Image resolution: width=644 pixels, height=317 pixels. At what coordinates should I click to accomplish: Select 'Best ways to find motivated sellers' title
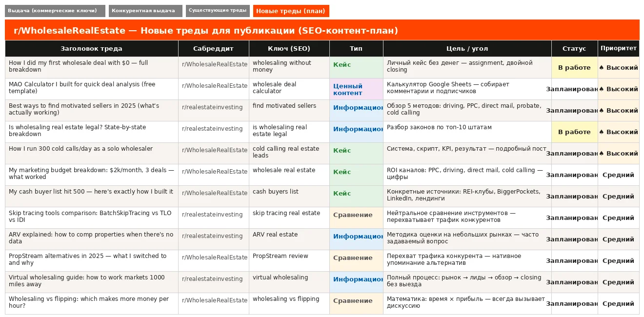pyautogui.click(x=92, y=109)
